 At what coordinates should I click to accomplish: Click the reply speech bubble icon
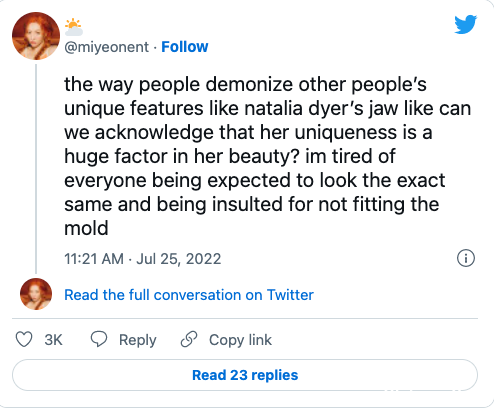point(99,339)
